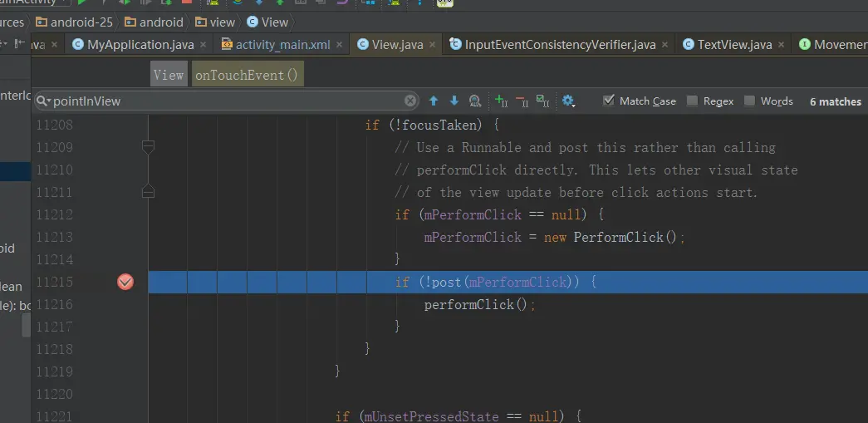Remove selection of occurrence icon
Viewport: 868px width, 423px height.
522,101
